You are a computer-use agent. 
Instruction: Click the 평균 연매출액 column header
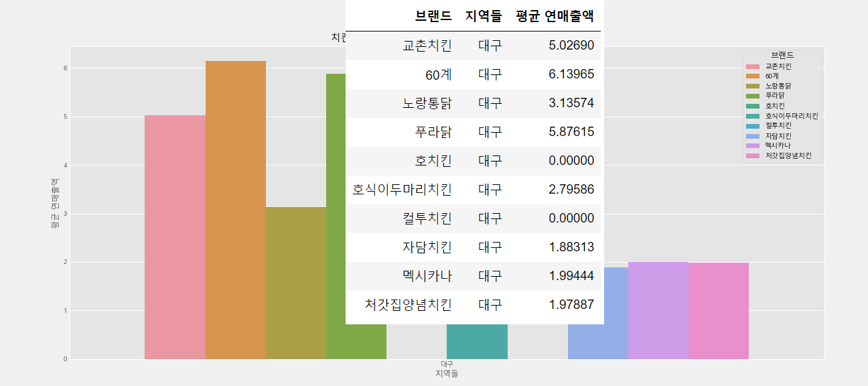pos(555,16)
